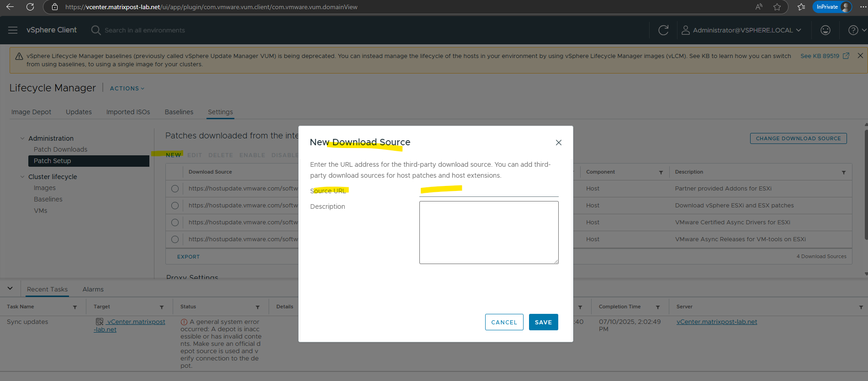Viewport: 868px width, 381px height.
Task: Click the vCenter.matrixpost-lab.net server link
Action: (x=717, y=322)
